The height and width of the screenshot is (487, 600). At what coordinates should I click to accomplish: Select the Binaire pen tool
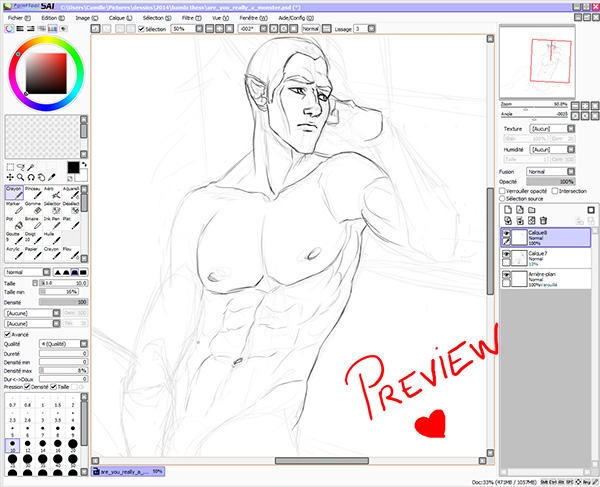tap(33, 223)
